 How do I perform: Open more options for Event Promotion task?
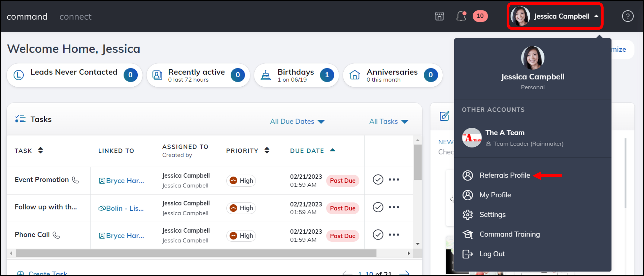pos(394,180)
